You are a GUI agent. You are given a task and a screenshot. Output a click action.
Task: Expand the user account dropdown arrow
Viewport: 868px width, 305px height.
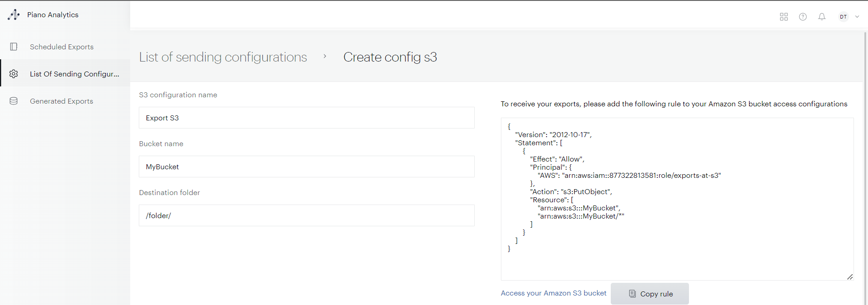(857, 17)
